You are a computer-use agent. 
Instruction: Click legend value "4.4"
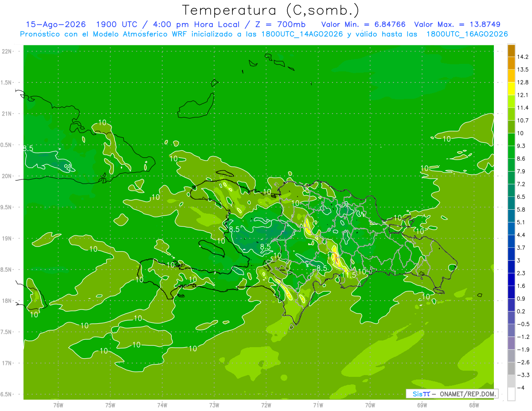point(521,235)
